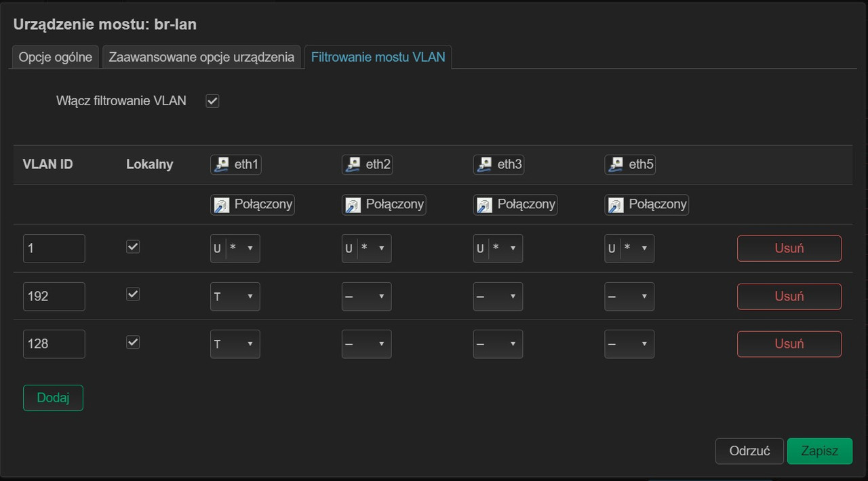
Task: Click the VLAN ID field containing 128
Action: [x=54, y=344]
